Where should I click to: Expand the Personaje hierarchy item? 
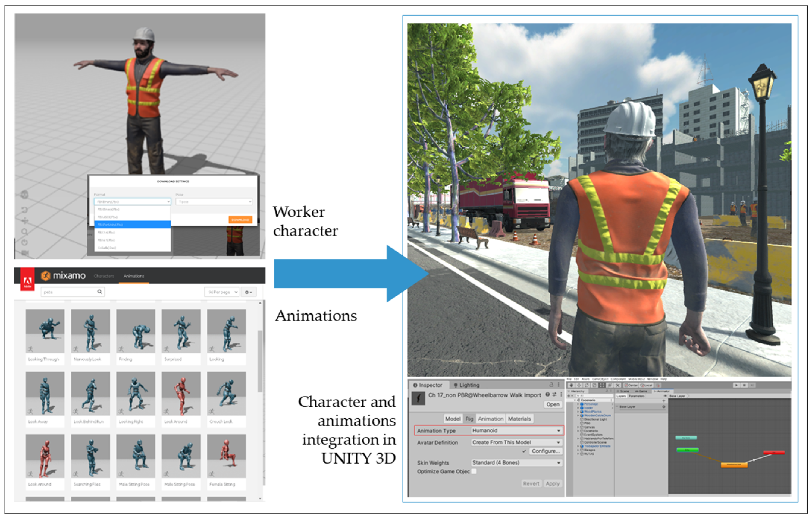(x=578, y=404)
